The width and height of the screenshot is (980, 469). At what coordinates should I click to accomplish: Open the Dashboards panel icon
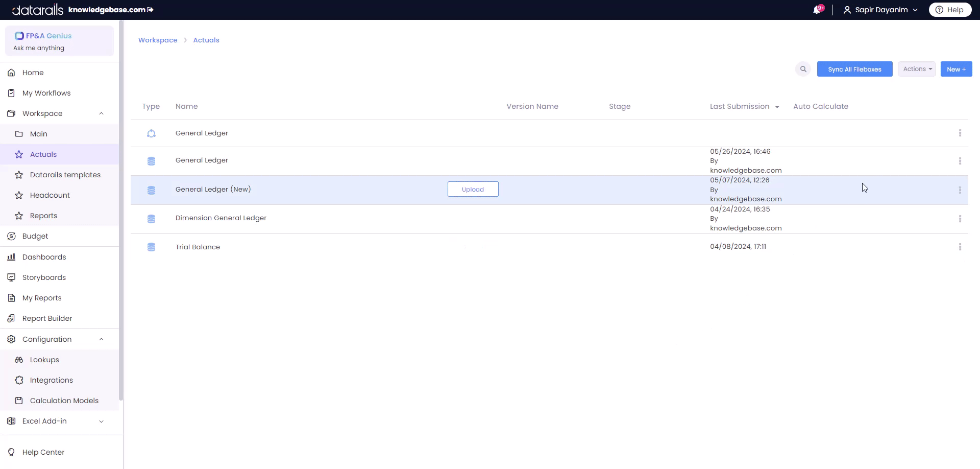(11, 256)
